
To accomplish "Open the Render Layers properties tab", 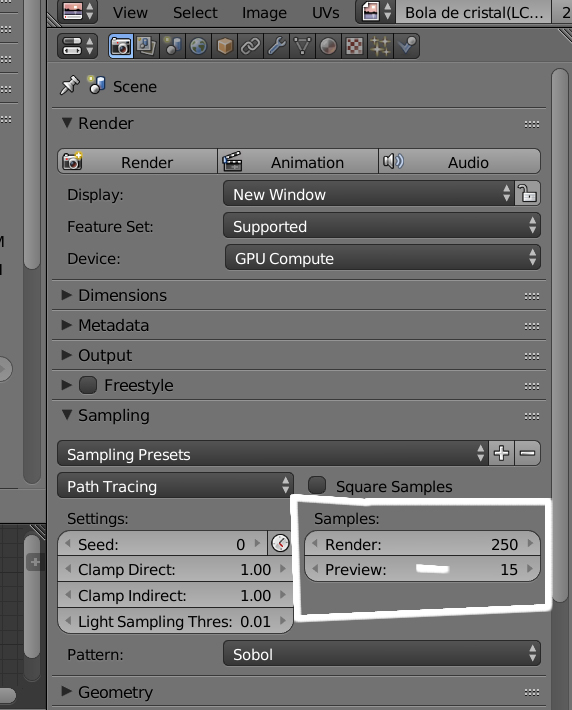I will point(147,46).
